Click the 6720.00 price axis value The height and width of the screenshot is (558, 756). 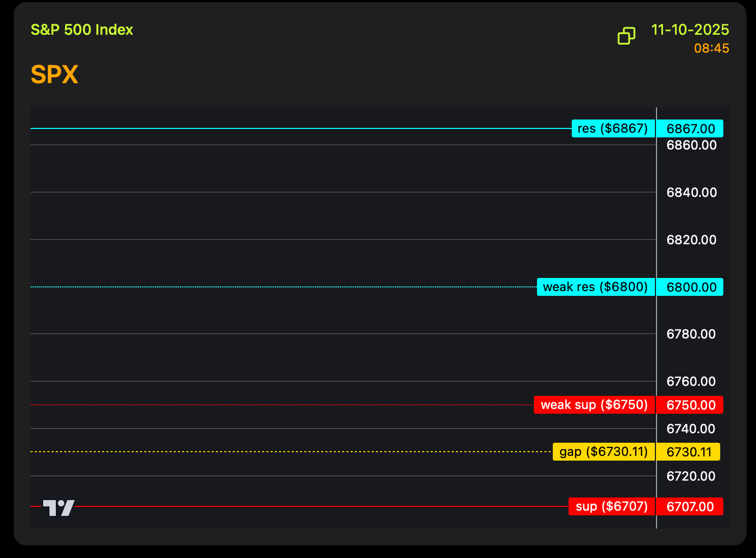coord(691,476)
